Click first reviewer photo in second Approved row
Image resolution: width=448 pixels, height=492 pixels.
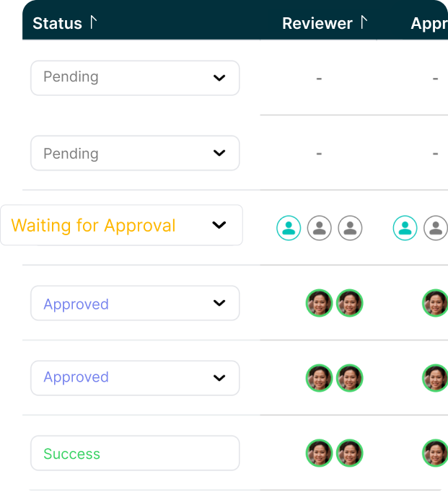point(319,378)
